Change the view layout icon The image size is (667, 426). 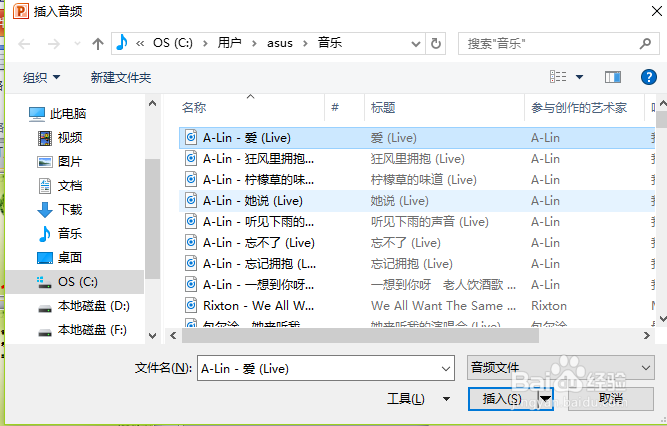pyautogui.click(x=558, y=77)
